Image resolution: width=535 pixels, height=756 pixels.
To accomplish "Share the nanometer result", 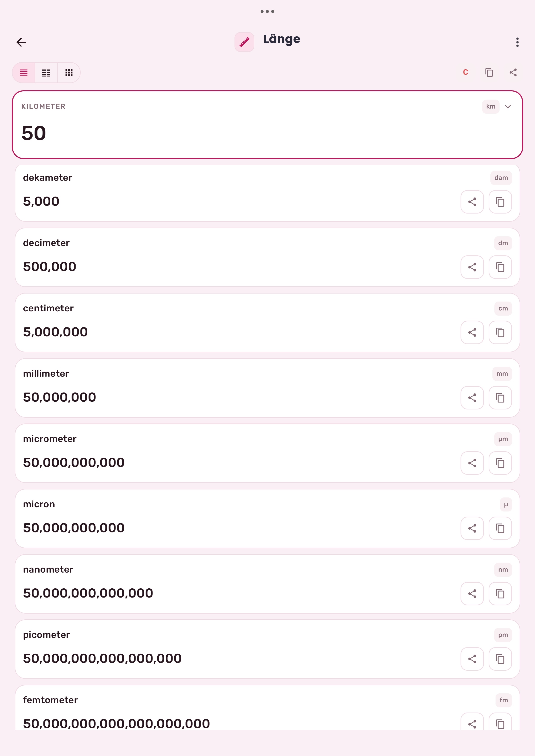I will pyautogui.click(x=472, y=594).
